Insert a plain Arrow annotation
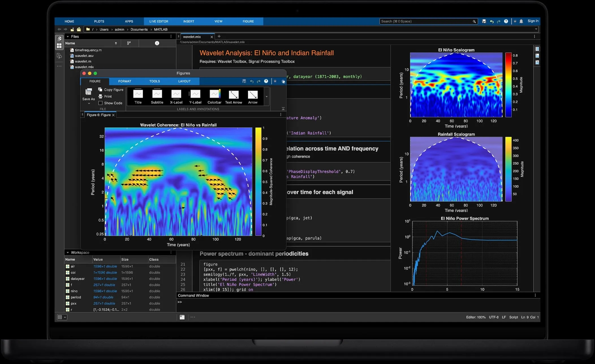Screen dimensions: 595x364 pos(253,96)
